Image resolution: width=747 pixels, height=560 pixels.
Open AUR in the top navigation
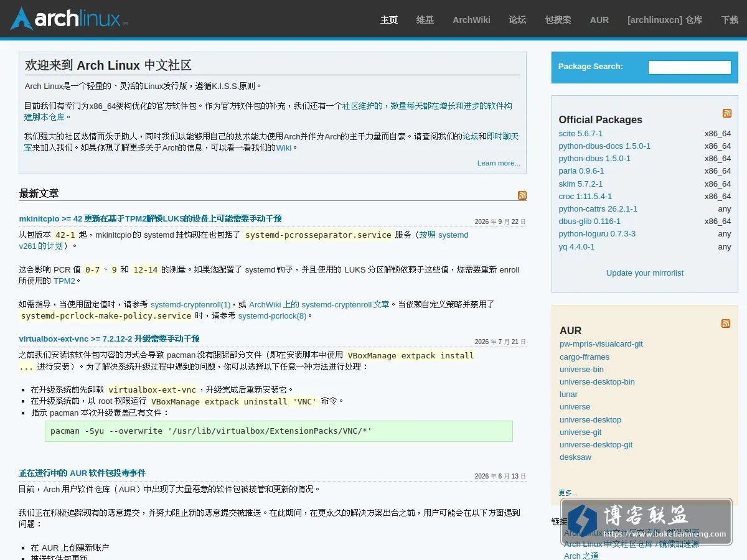coord(599,20)
